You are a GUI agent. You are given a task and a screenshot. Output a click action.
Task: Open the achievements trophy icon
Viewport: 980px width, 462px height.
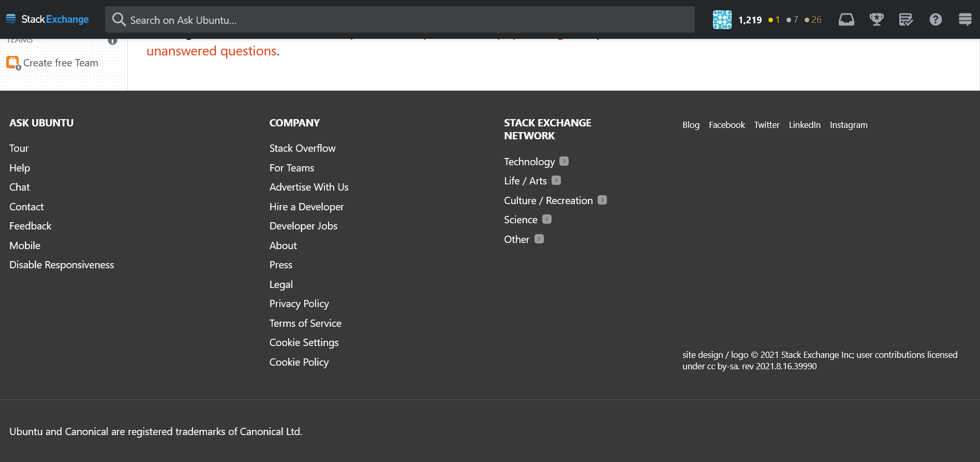tap(877, 20)
